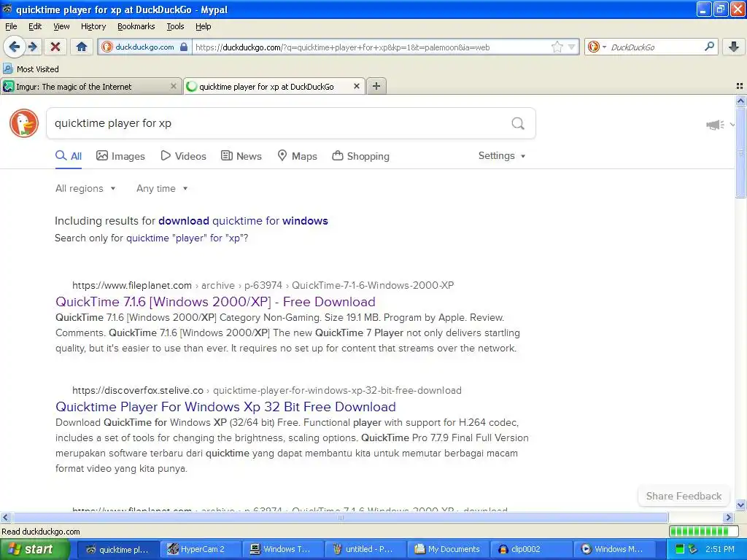Open the Downloads arrow button
Viewport: 747px width, 560px height.
pyautogui.click(x=734, y=47)
